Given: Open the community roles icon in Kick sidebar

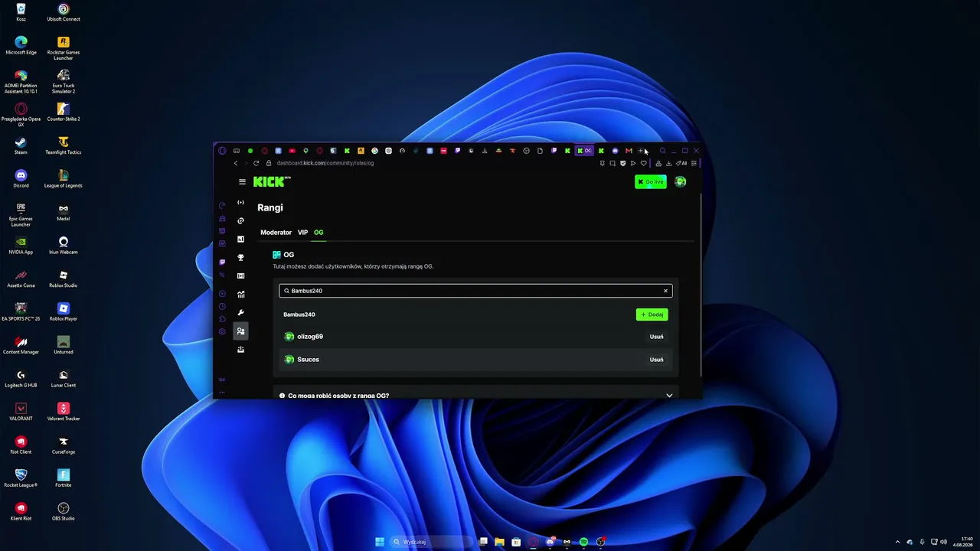Looking at the screenshot, I should (240, 331).
